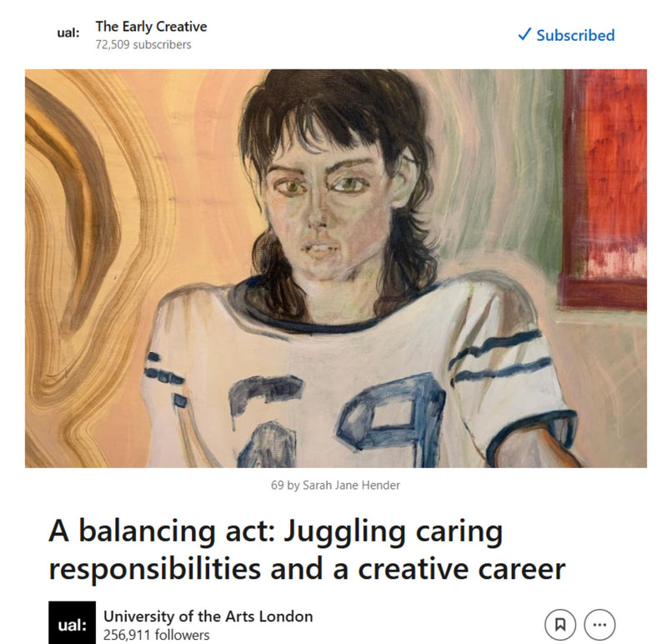Screen dimensions: 667x644
Task: Open the cover painting image
Action: click(336, 269)
